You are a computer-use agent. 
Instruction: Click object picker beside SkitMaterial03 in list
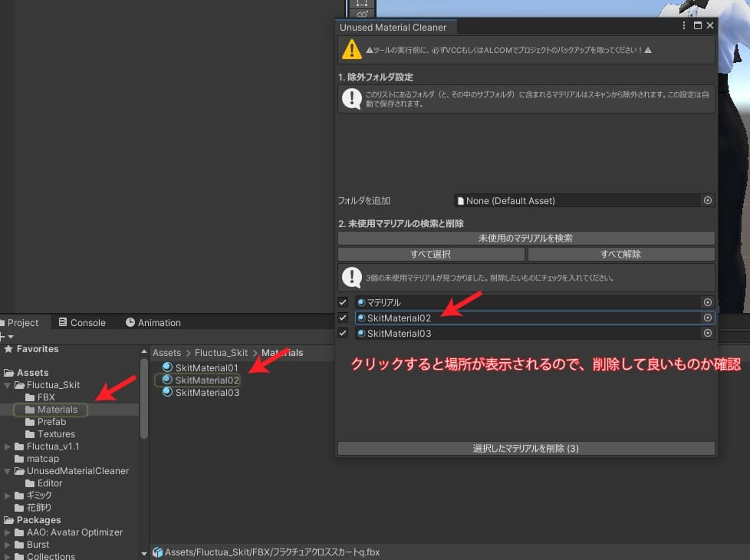coord(707,334)
